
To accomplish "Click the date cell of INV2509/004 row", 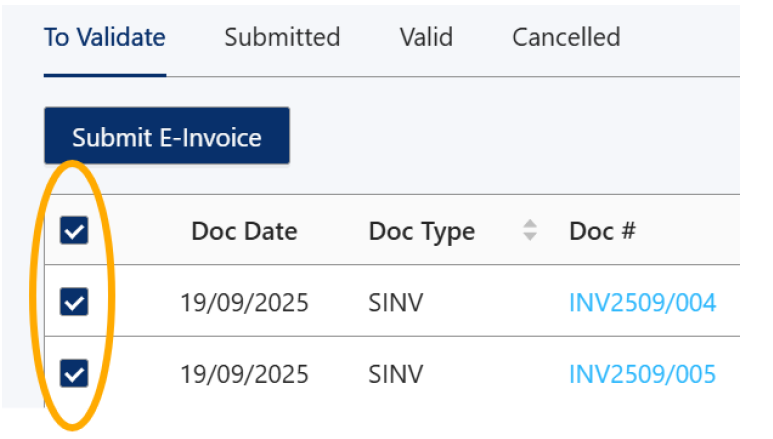I will click(x=244, y=302).
